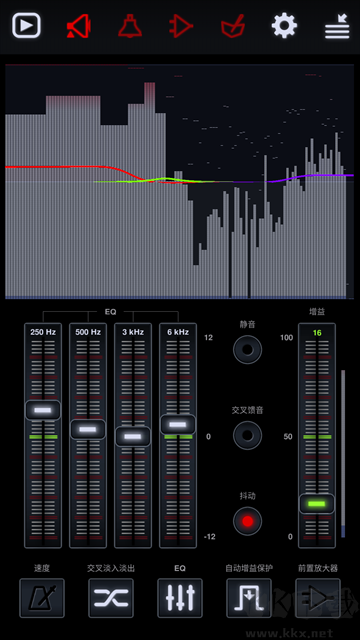360x640 pixels.
Task: Click the 3 kHz EQ slider handle
Action: [x=133, y=436]
